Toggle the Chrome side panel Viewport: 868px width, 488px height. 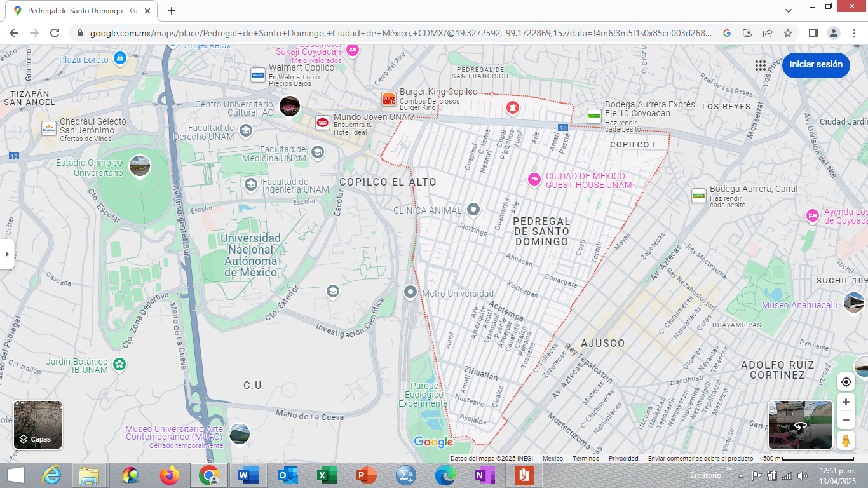pos(813,33)
